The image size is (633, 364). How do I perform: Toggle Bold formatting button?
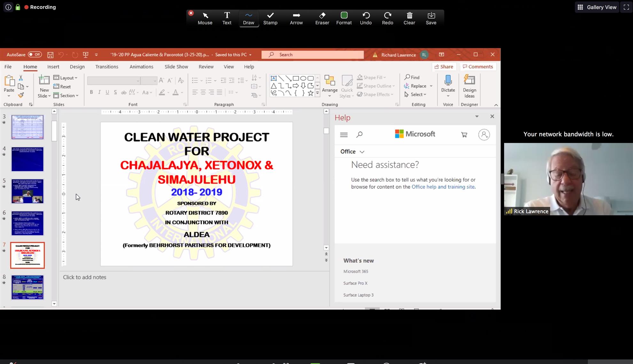[x=91, y=92]
